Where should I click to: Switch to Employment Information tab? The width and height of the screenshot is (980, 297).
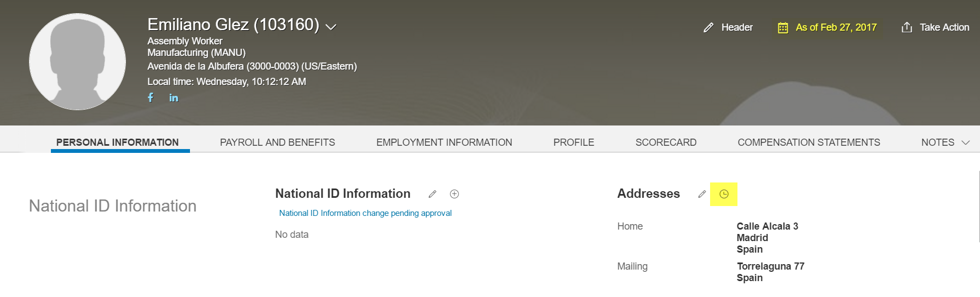pos(444,142)
